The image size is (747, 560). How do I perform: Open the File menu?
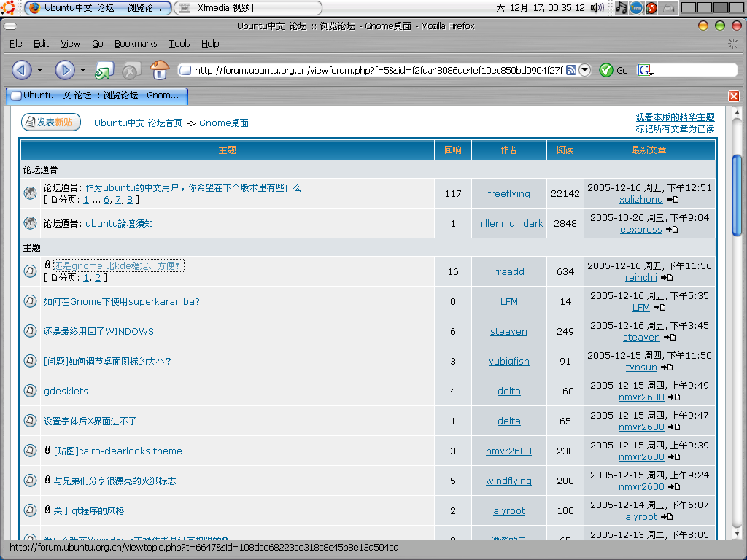16,43
